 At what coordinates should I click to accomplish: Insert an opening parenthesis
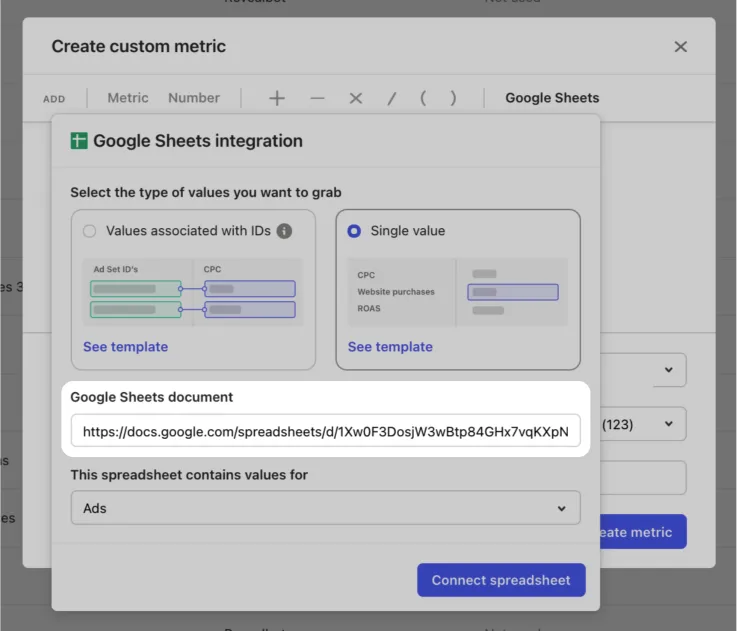423,98
